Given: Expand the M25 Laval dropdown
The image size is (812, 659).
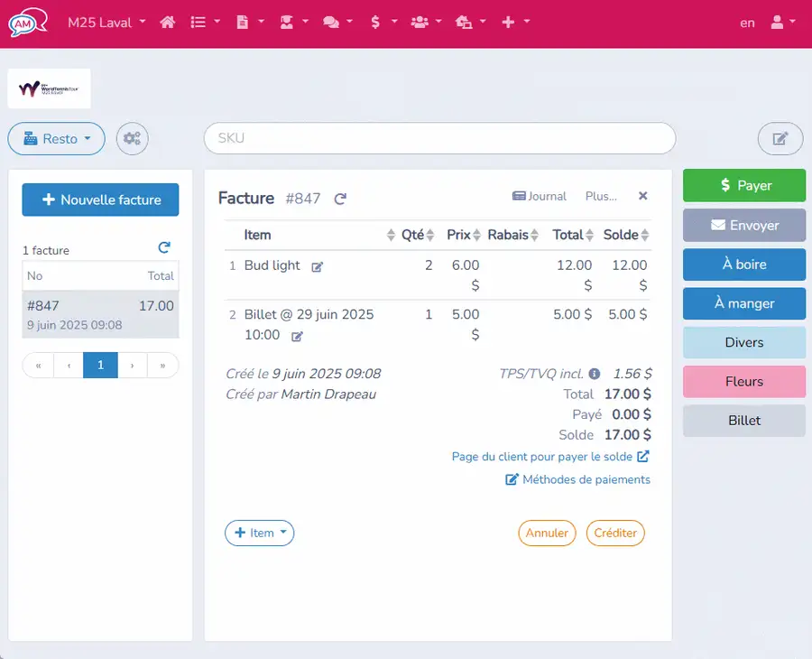Looking at the screenshot, I should 106,23.
